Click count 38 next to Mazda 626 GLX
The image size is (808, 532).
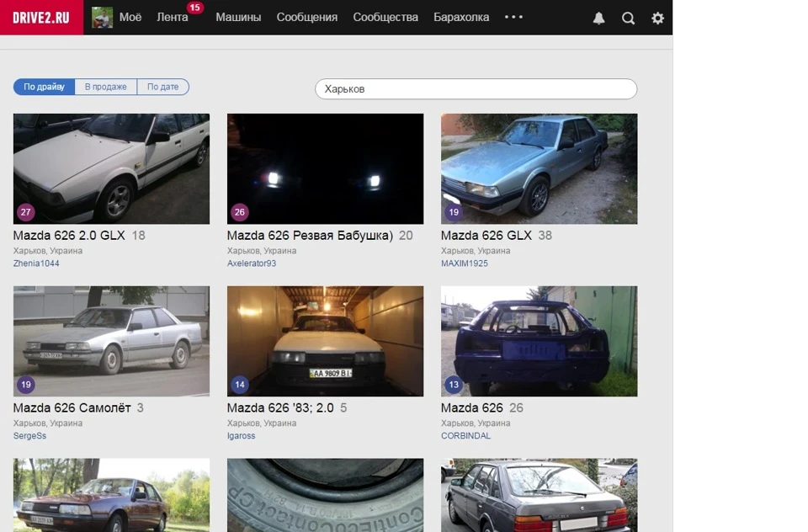(545, 236)
